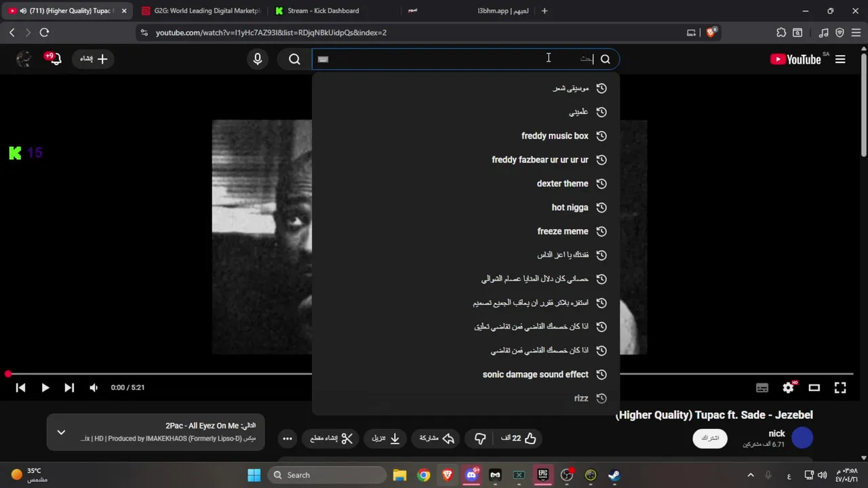Click the history icon next to 'hot nigga'
Screen dimensions: 868x488
point(601,207)
